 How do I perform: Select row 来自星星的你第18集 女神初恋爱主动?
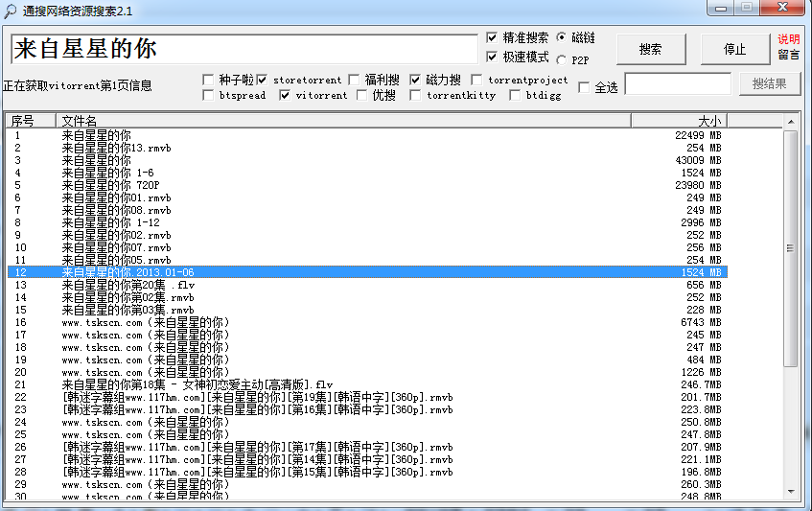coord(367,384)
